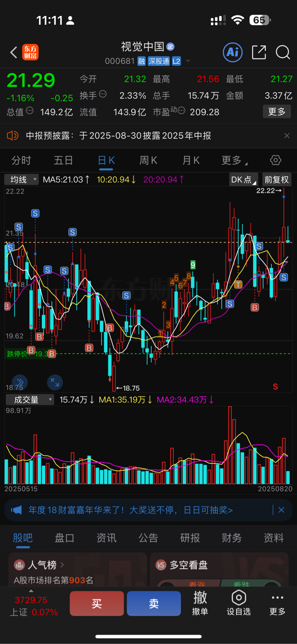The height and width of the screenshot is (644, 297).
Task: Tap the MA2:34.43万 volume label
Action: (185, 400)
